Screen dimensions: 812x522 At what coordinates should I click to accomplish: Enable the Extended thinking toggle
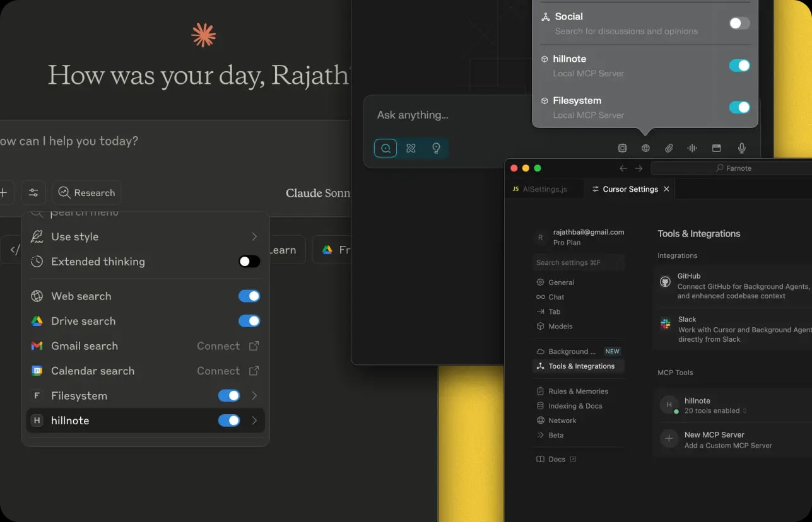tap(249, 262)
